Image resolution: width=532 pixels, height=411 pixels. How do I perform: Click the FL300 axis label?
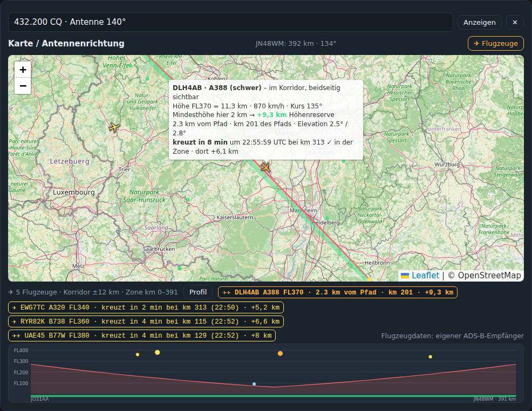(x=21, y=361)
